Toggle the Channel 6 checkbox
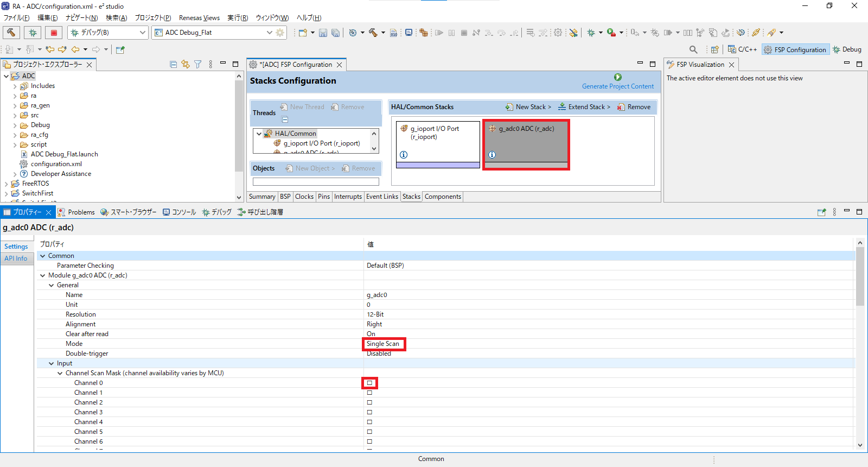Image resolution: width=868 pixels, height=467 pixels. 369,441
